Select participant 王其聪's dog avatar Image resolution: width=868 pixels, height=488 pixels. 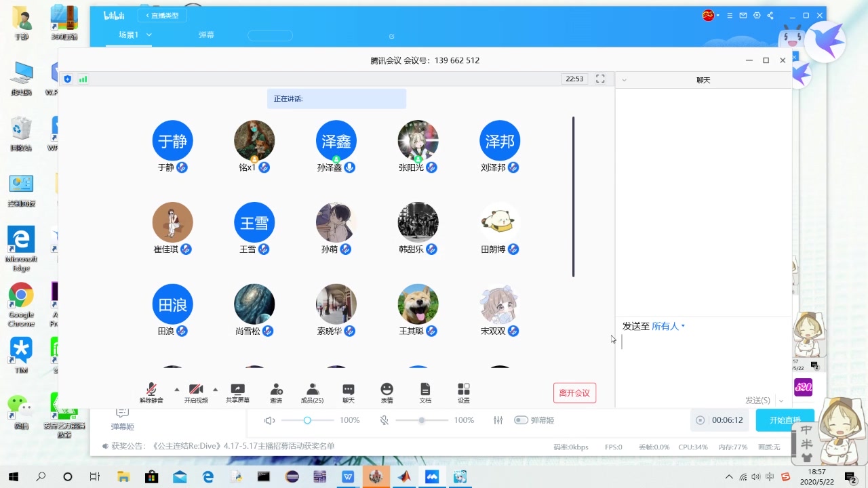tap(418, 304)
